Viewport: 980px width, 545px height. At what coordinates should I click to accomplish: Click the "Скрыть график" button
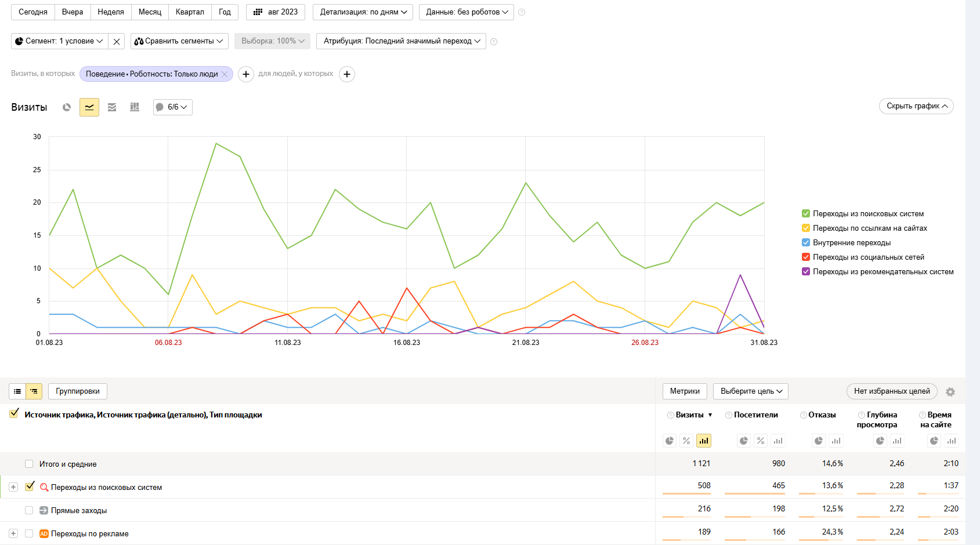917,106
